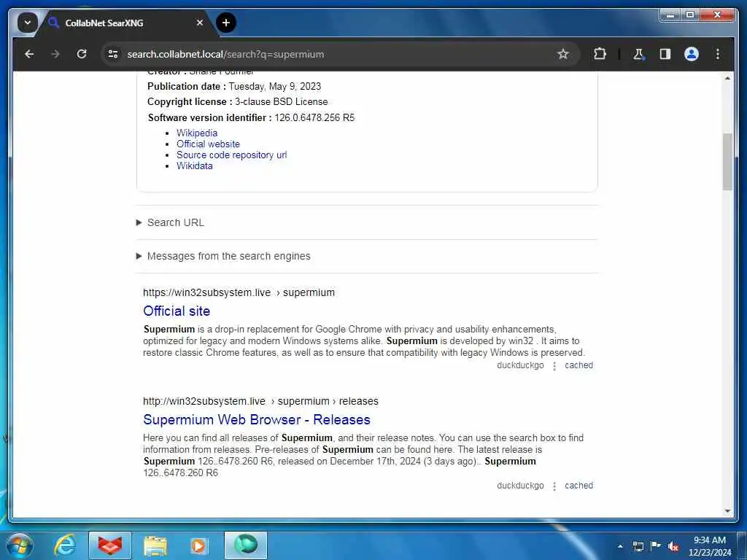This screenshot has height=560, width=747.
Task: Open the Wikipedia link
Action: coord(197,133)
